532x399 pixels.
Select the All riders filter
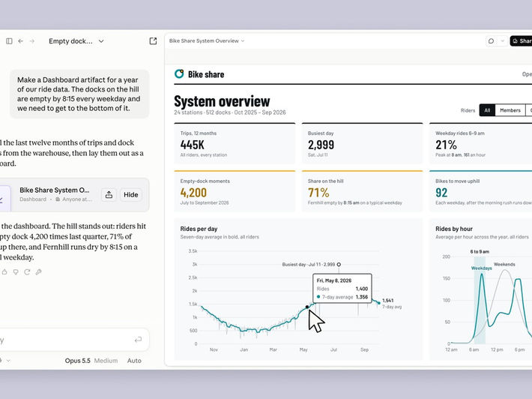[487, 110]
